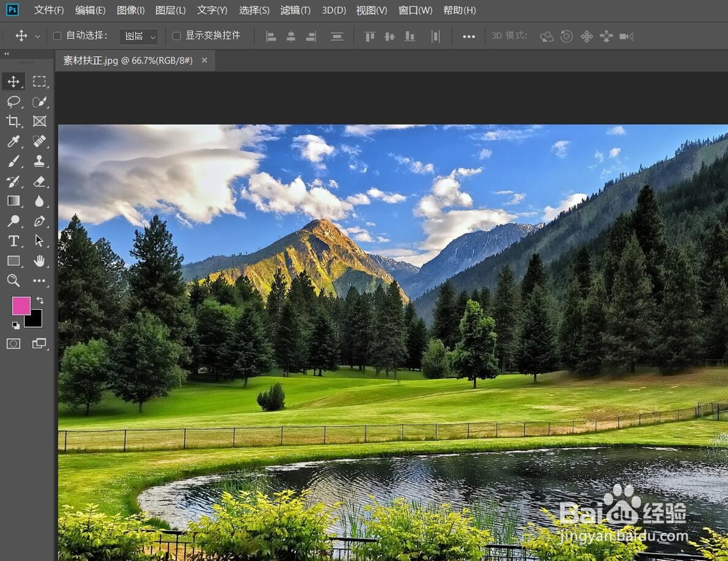Click Align right edges button
728x561 pixels.
[311, 36]
